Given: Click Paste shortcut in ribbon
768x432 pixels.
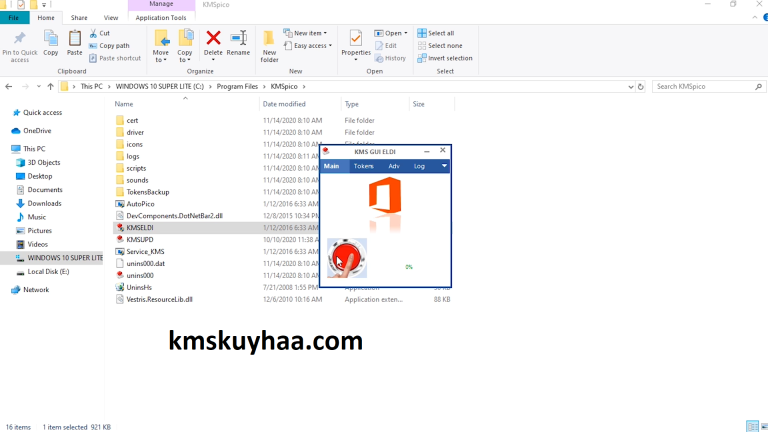Looking at the screenshot, I should point(115,58).
